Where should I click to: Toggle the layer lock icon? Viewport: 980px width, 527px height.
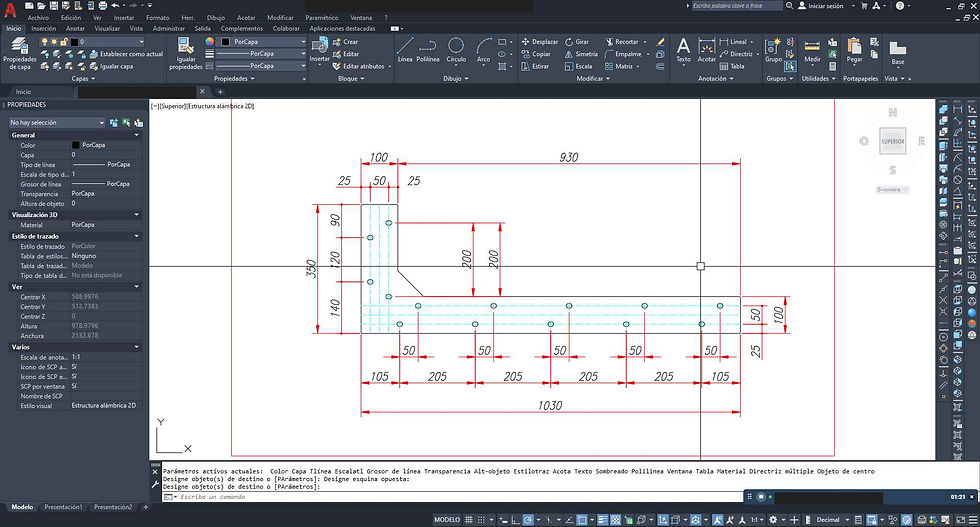(x=63, y=42)
